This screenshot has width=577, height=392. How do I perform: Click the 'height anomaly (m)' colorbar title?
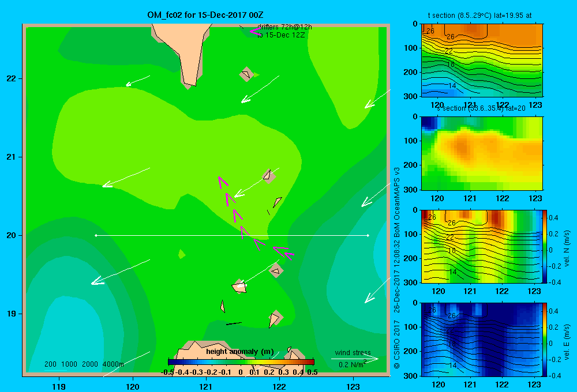click(x=240, y=352)
